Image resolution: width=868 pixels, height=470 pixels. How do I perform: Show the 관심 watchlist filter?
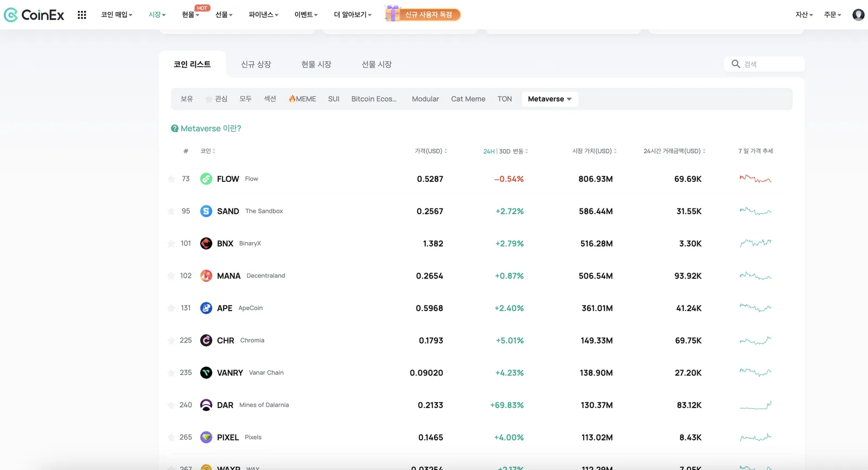[x=216, y=99]
